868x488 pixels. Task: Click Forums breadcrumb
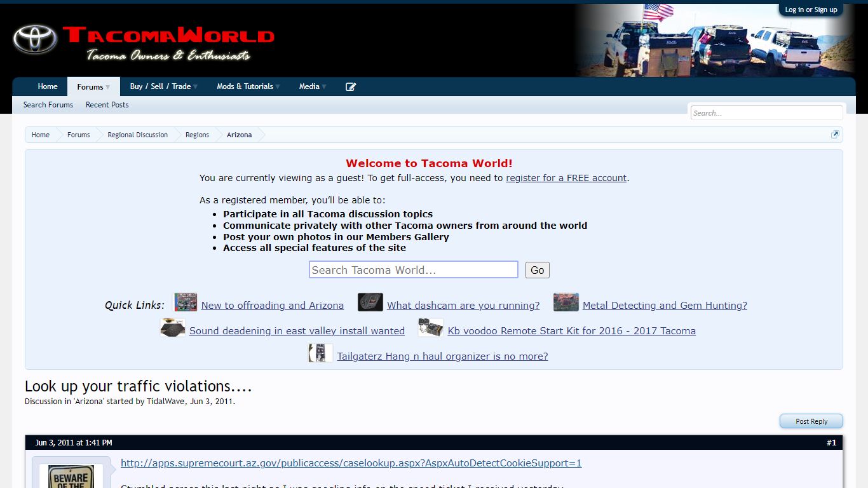pos(79,135)
